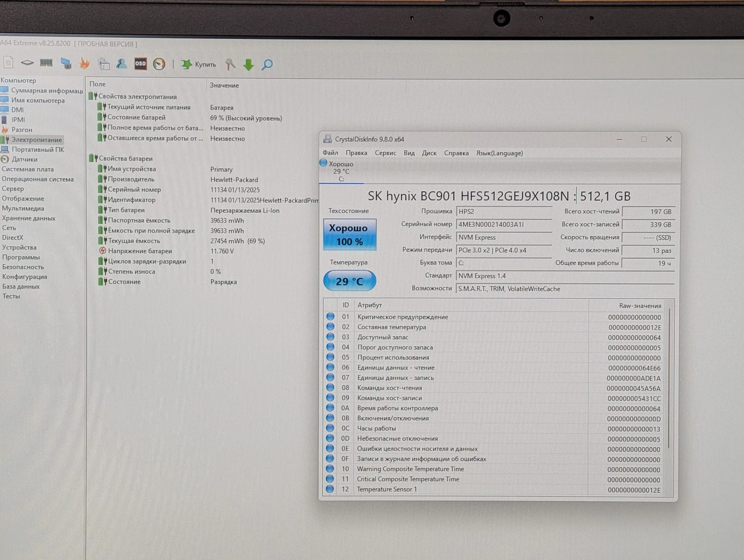Click the 29 °C temperature button
Screen dimensions: 744x560
coord(350,281)
